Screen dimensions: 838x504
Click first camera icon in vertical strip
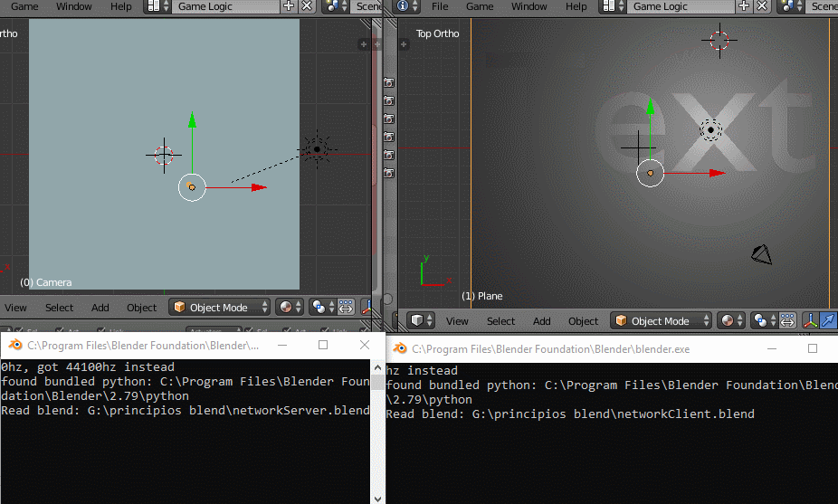coord(389,83)
